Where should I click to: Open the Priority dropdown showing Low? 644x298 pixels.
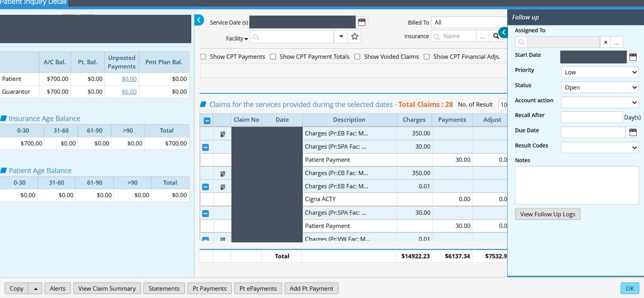coord(600,72)
